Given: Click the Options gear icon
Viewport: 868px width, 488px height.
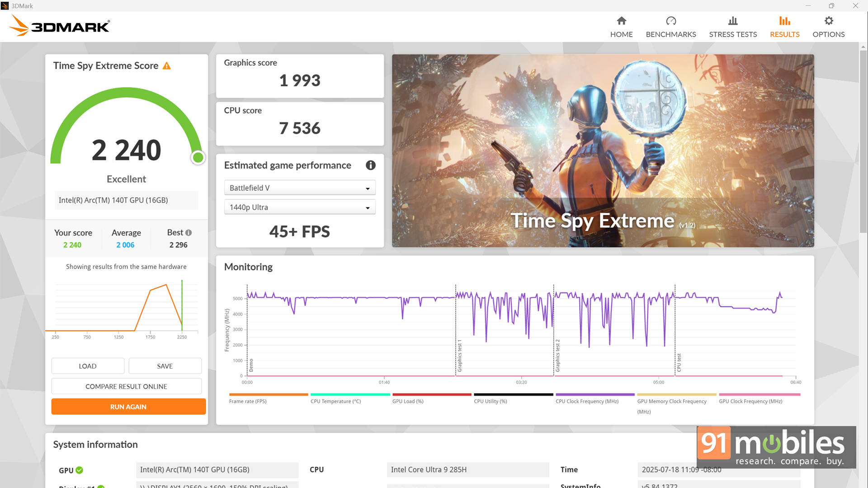Looking at the screenshot, I should click(x=828, y=21).
